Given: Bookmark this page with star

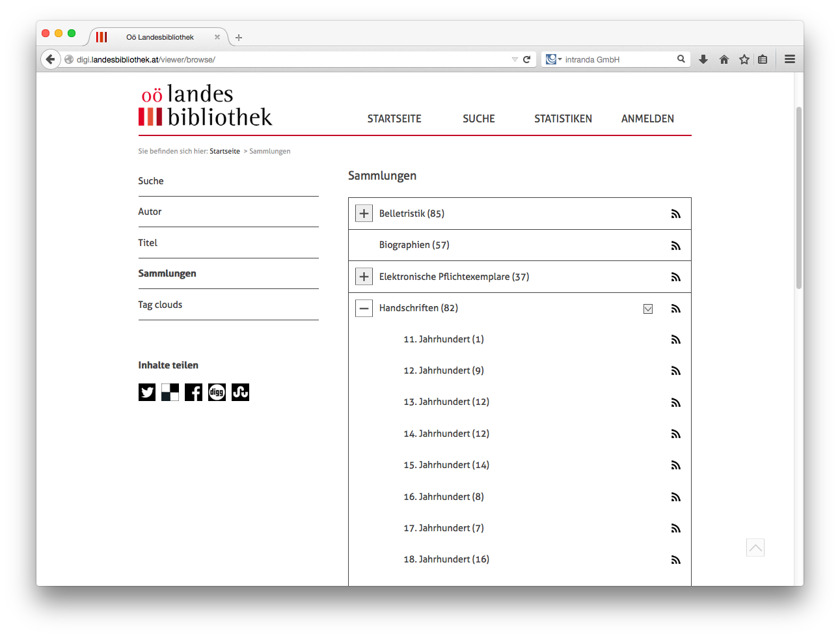Looking at the screenshot, I should tap(744, 59).
